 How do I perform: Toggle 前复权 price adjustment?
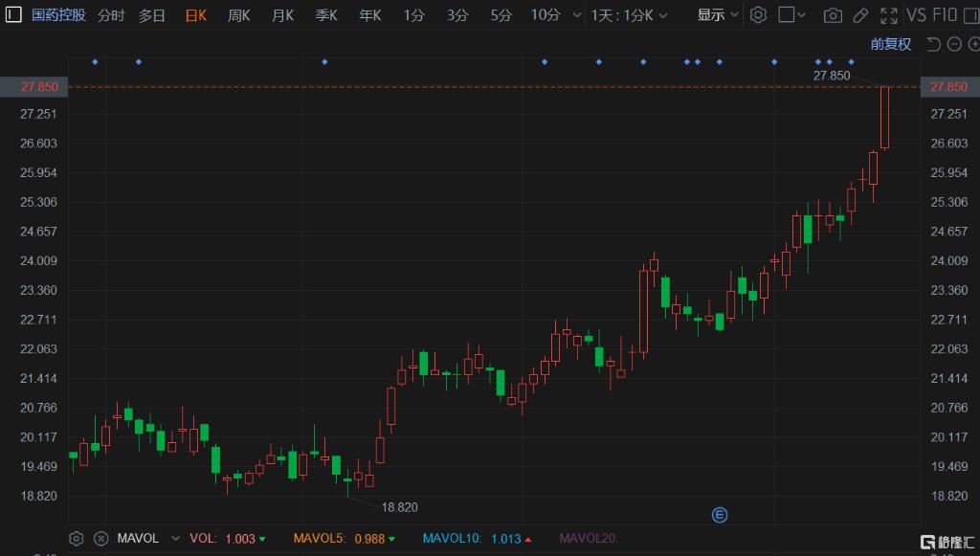tap(890, 44)
